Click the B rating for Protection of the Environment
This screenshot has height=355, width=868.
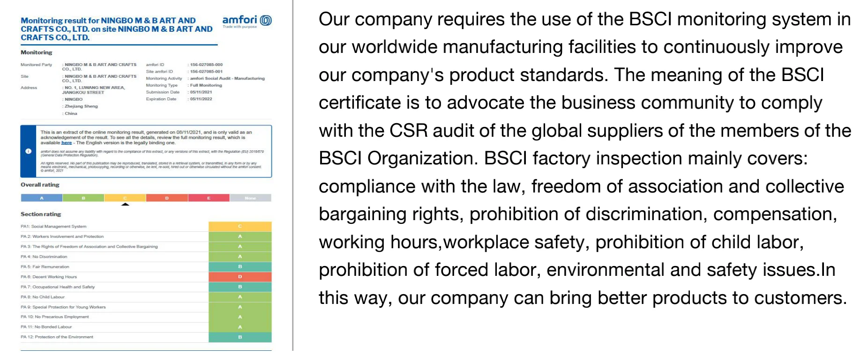240,337
